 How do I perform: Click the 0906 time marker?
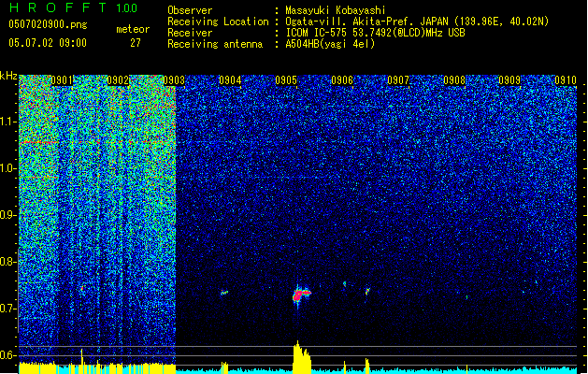(342, 80)
